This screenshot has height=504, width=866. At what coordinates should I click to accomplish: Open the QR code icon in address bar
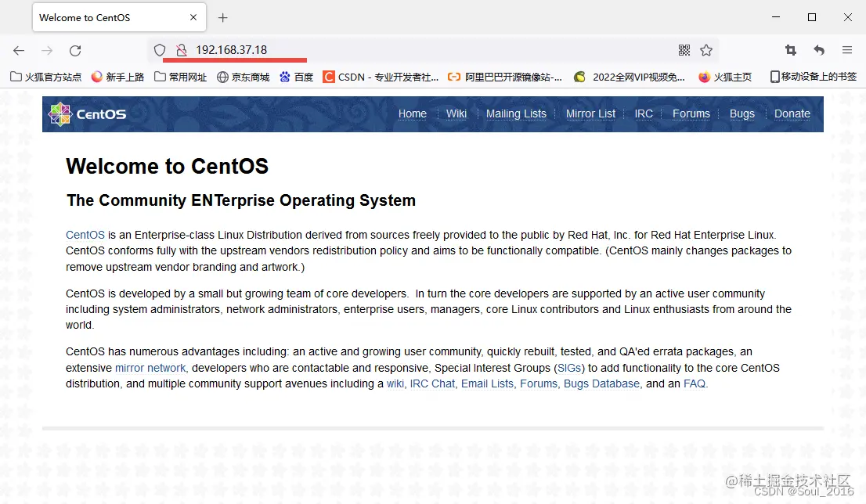(x=684, y=50)
